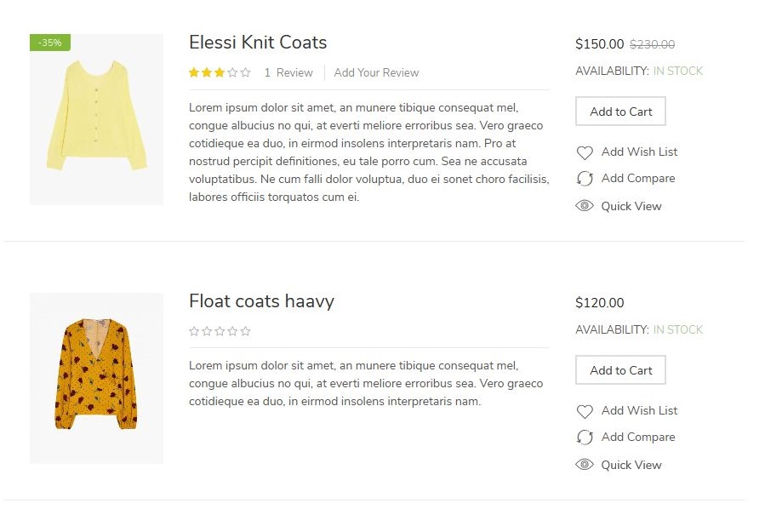Click eye icon for Elessi Knit Coats

point(585,206)
